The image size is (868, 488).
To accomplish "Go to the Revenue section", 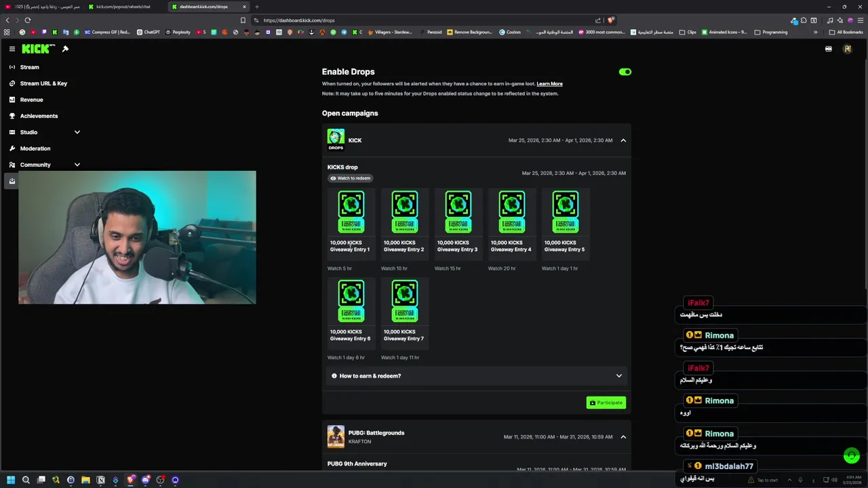I will pos(26,100).
